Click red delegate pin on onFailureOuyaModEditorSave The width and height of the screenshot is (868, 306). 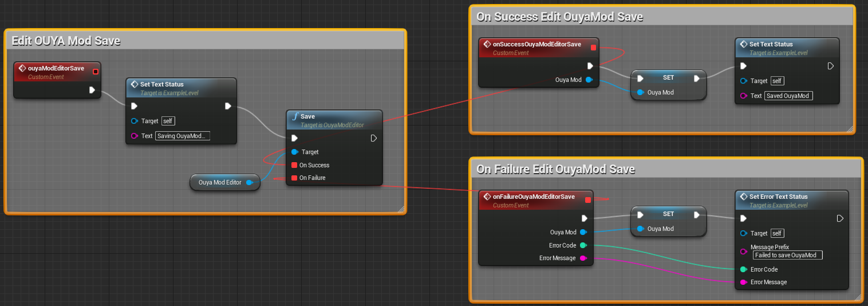(x=587, y=200)
